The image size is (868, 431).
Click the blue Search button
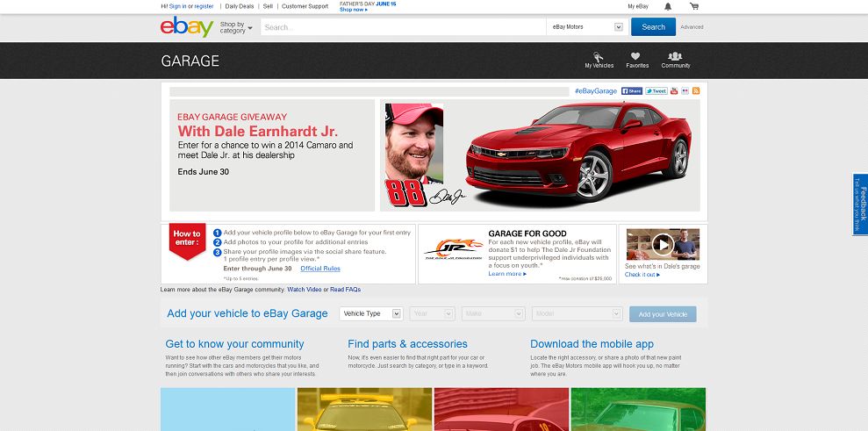(x=653, y=26)
